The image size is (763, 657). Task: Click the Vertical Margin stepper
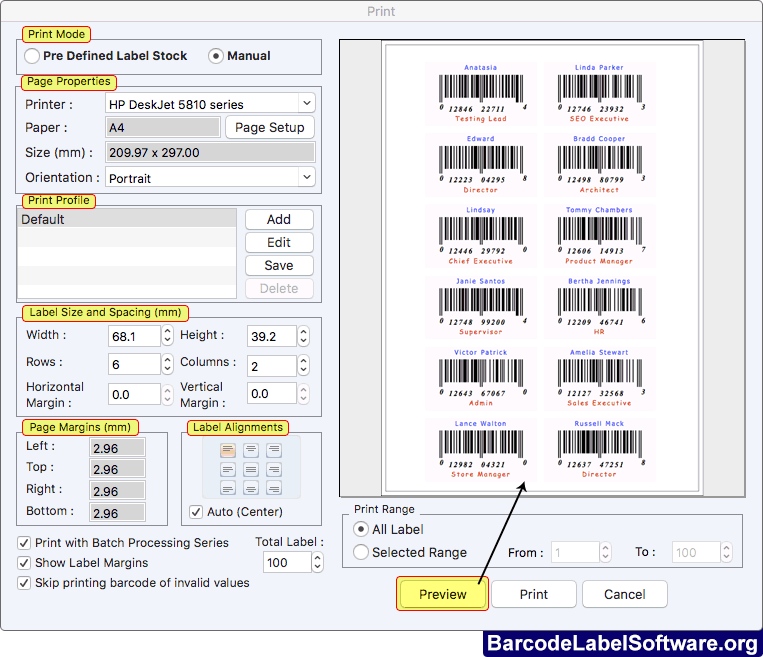click(304, 394)
